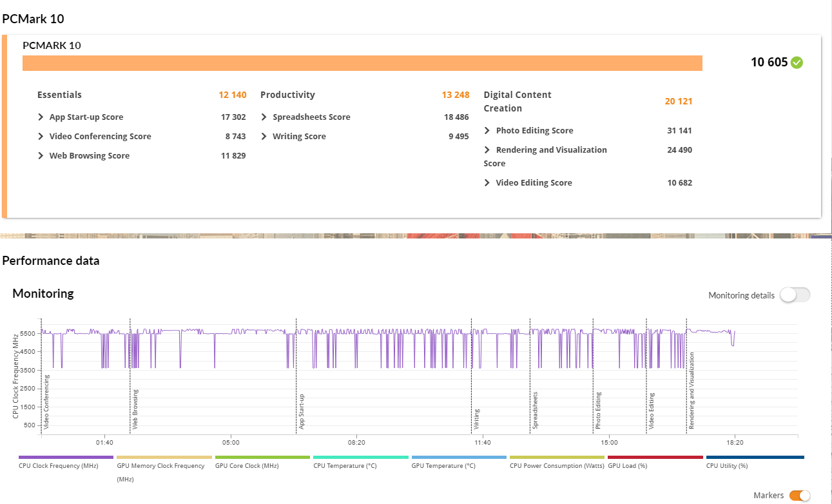Image resolution: width=832 pixels, height=504 pixels.
Task: Click the App Start-up chart marker
Action: point(302,411)
